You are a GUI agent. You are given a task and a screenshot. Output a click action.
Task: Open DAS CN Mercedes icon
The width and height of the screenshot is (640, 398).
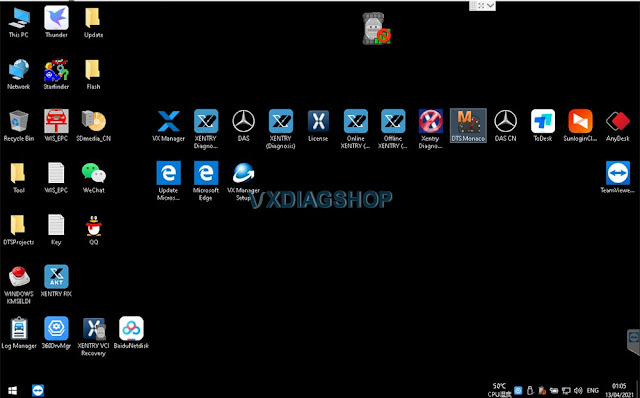505,126
